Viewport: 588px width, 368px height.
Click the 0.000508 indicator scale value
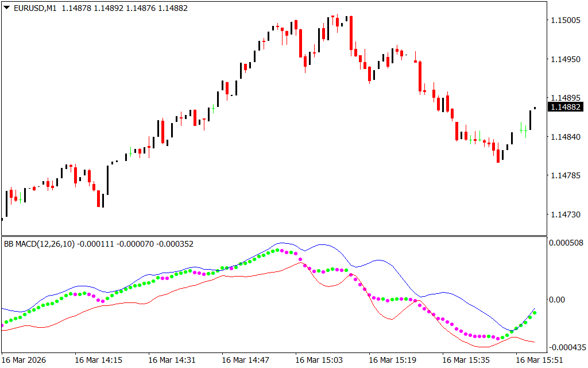[567, 243]
